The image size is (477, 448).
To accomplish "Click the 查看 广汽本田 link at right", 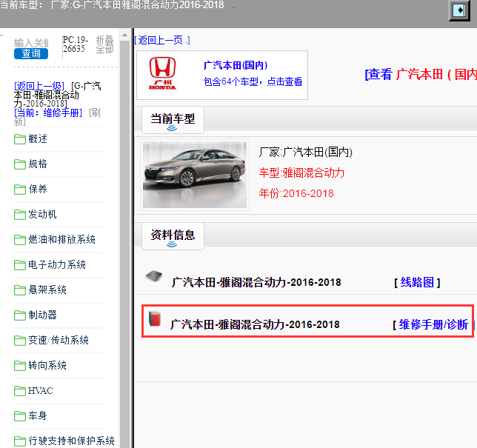I will pyautogui.click(x=421, y=74).
